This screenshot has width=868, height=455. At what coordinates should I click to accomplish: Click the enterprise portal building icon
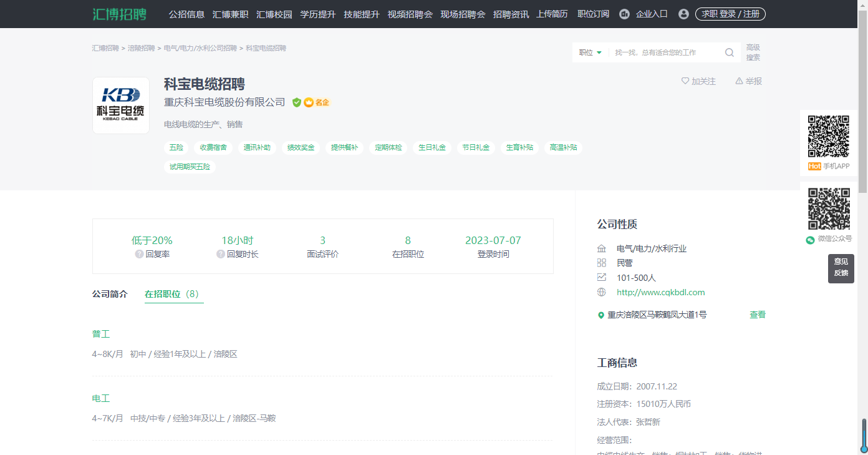pos(624,14)
